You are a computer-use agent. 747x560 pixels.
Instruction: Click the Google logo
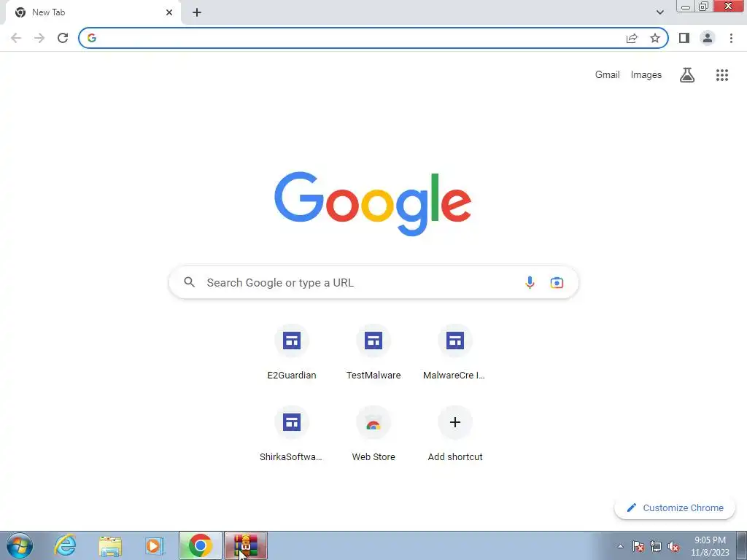[x=373, y=203]
